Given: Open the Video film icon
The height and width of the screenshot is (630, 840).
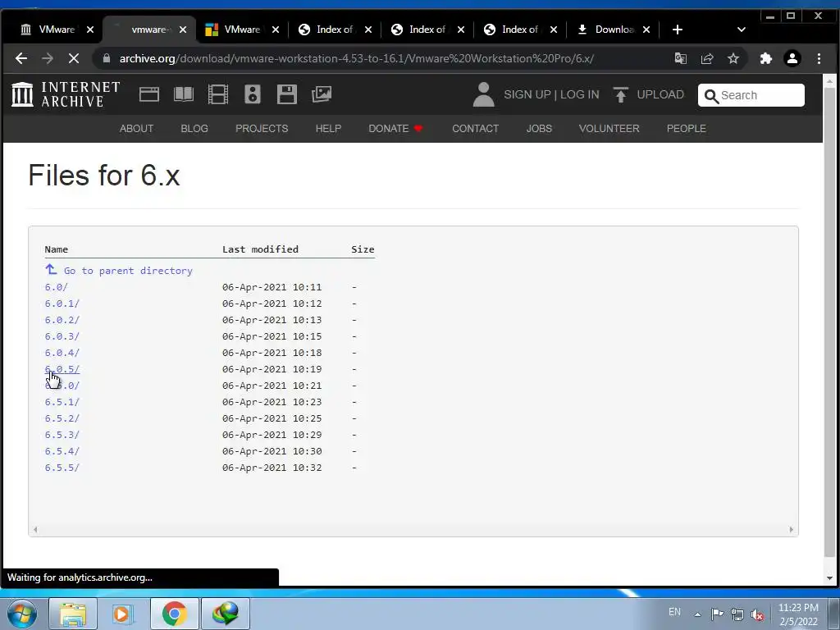Looking at the screenshot, I should pyautogui.click(x=218, y=94).
